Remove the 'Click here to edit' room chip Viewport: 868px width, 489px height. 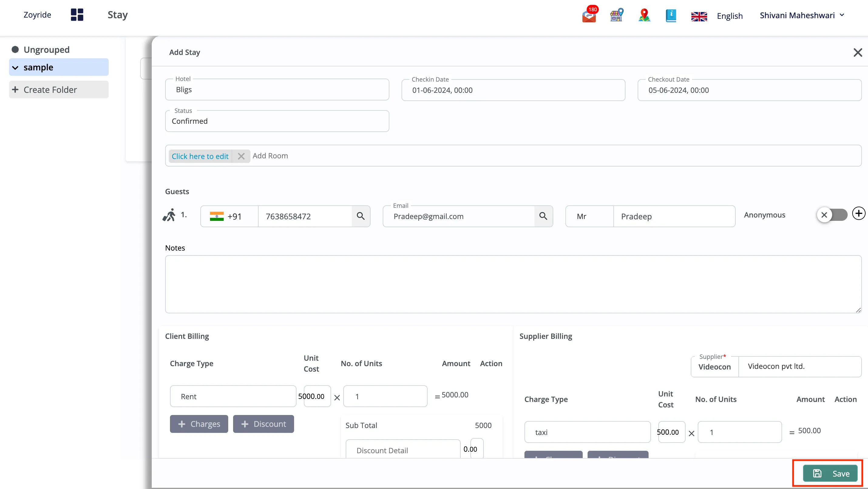pos(241,156)
